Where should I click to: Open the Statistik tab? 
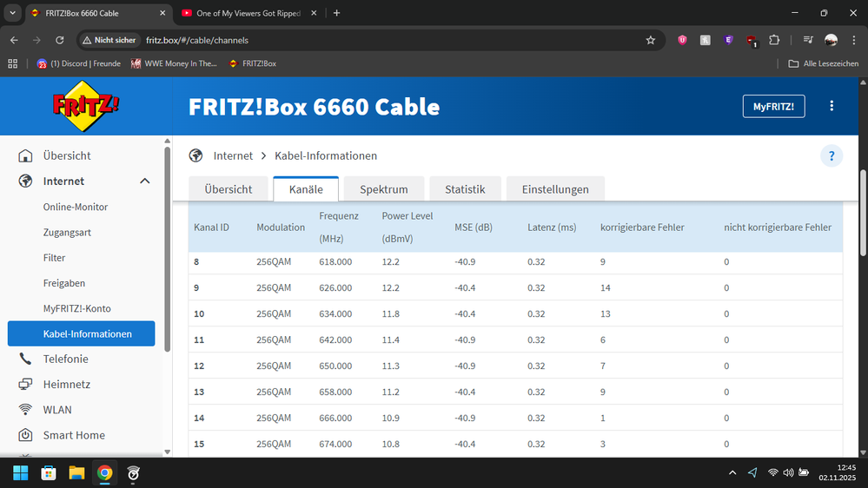point(465,189)
